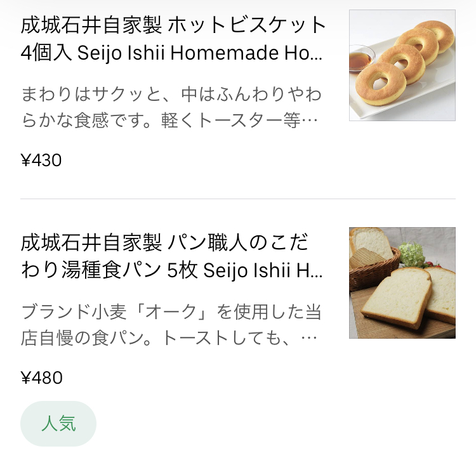
Task: Tap the ¥480 price
Action: 42,377
